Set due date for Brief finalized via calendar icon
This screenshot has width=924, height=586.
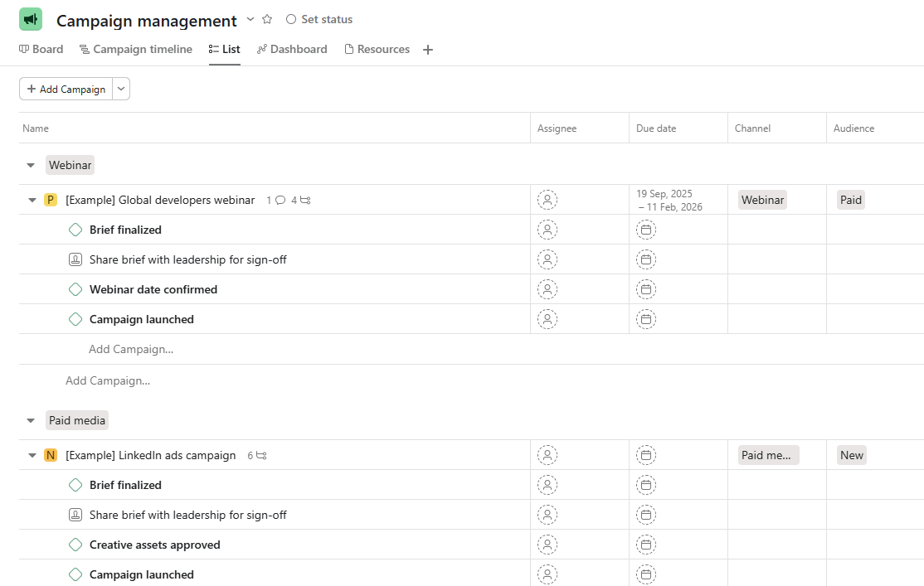pyautogui.click(x=646, y=230)
